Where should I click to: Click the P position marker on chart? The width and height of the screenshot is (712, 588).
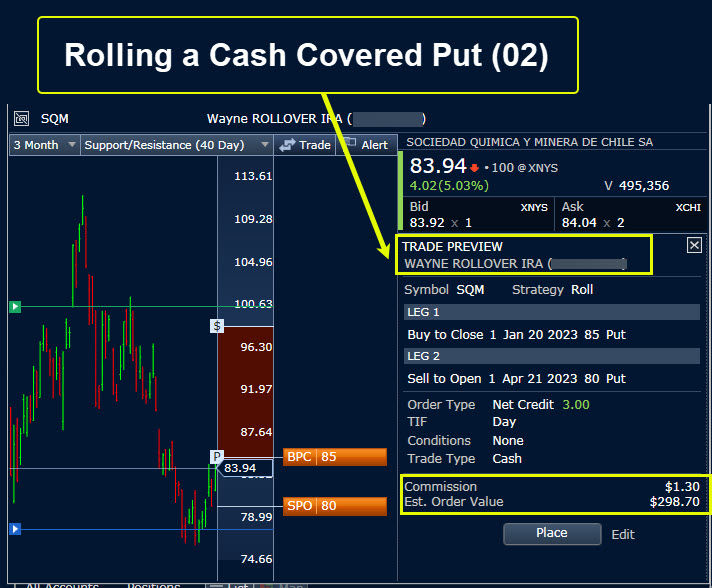pos(216,457)
